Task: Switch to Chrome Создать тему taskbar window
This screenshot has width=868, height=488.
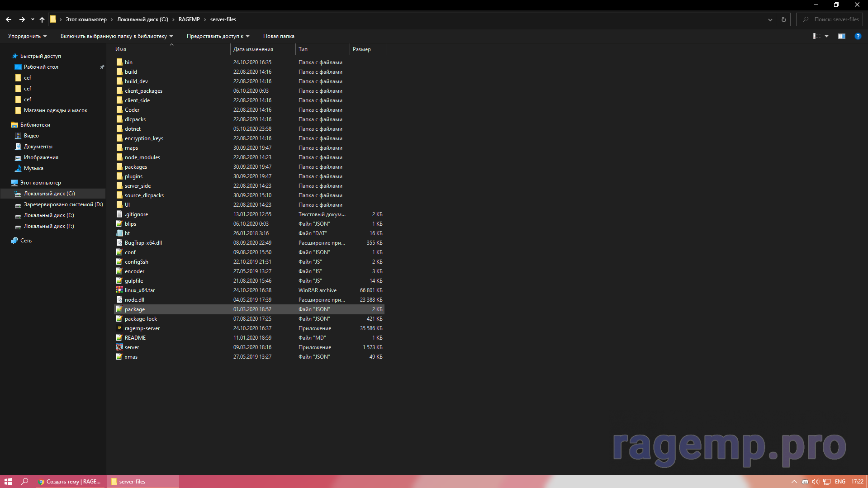Action: [70, 481]
